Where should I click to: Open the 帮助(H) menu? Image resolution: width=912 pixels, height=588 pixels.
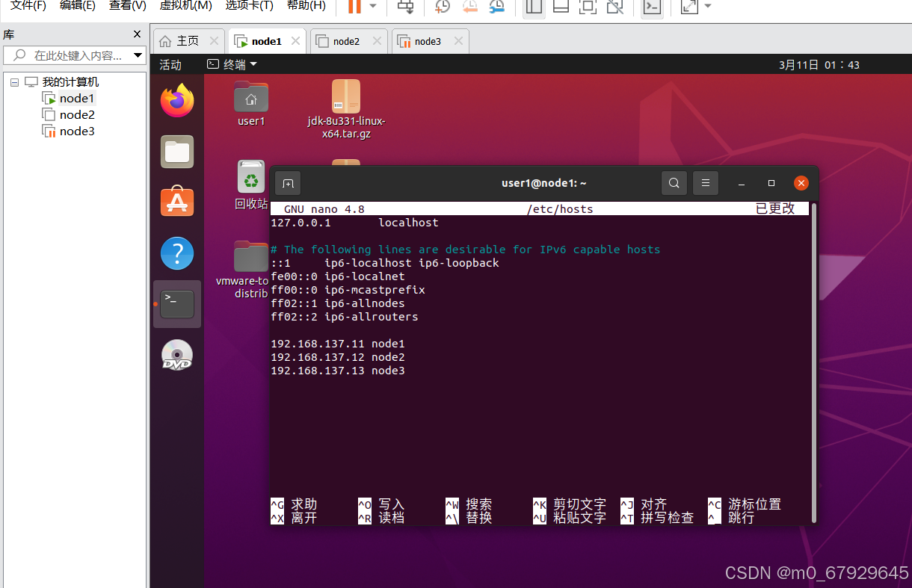(306, 5)
